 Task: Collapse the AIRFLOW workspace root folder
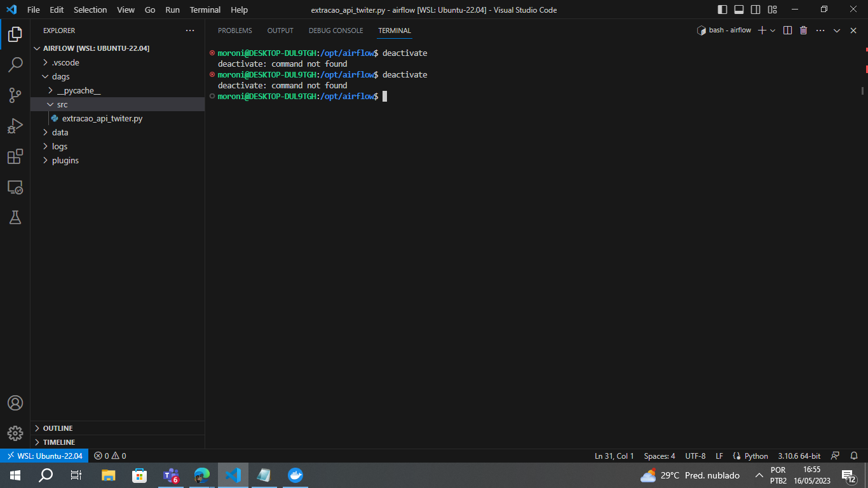click(118, 48)
